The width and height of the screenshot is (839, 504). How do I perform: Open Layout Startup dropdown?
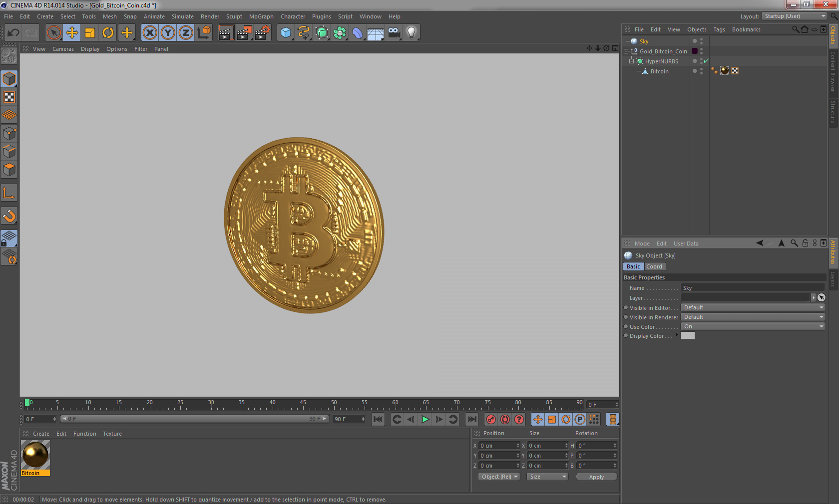click(795, 16)
